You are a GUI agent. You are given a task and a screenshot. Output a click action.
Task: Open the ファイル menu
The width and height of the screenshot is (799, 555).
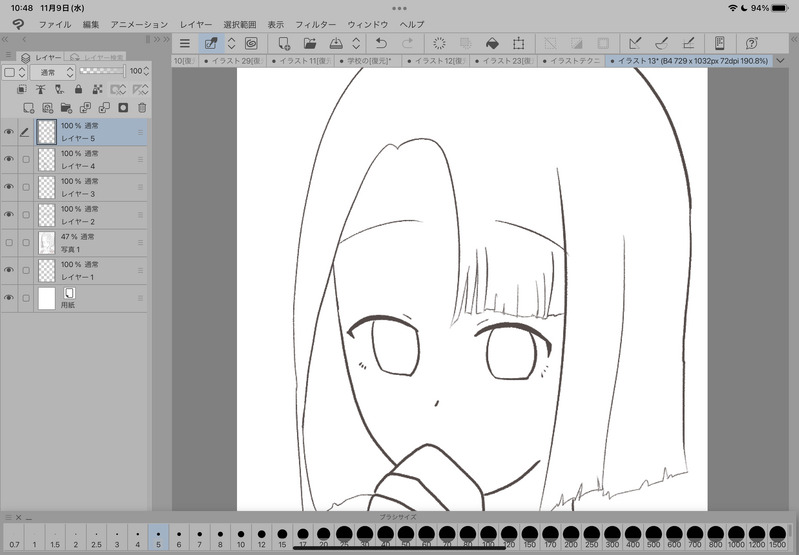55,24
